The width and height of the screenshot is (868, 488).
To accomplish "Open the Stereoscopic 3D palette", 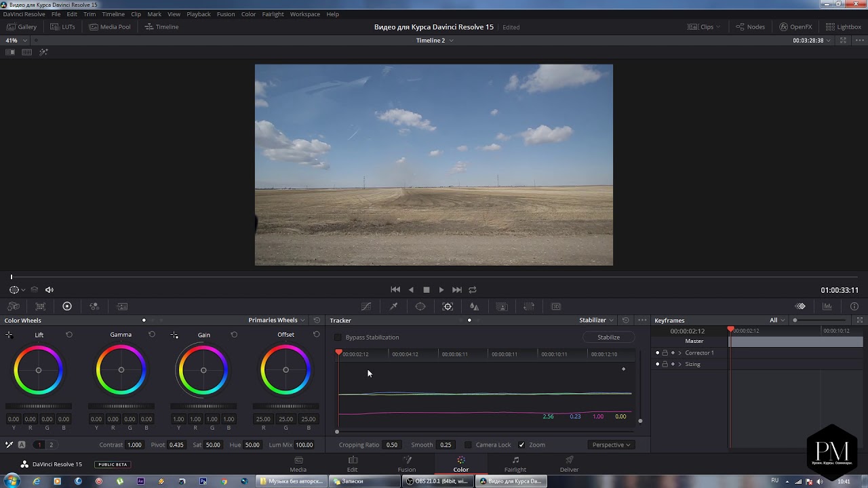I will tap(556, 306).
